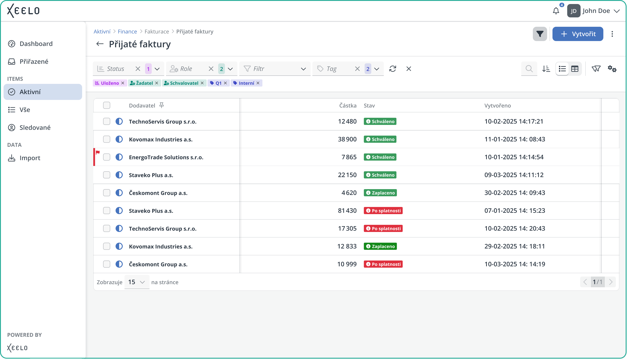The height and width of the screenshot is (364, 627).
Task: Expand the Status filter dropdown
Action: pyautogui.click(x=157, y=69)
